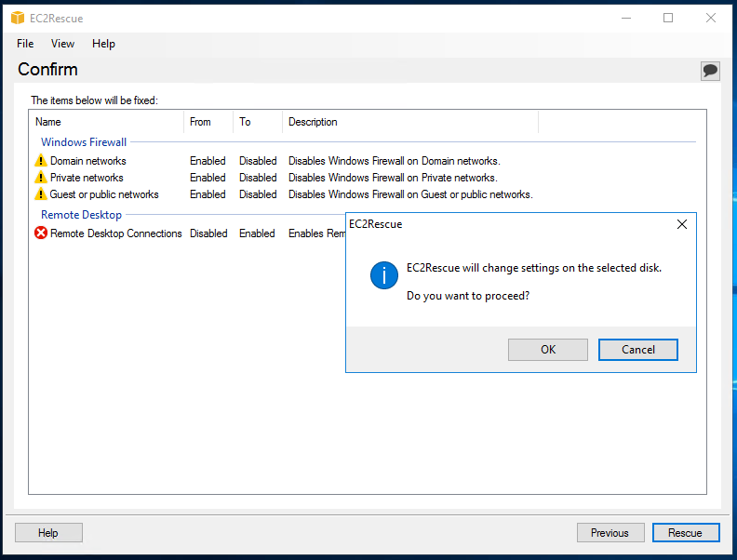737x560 pixels.
Task: Click 'EC2Rescue will change settings' dialog message
Action: pyautogui.click(x=534, y=268)
